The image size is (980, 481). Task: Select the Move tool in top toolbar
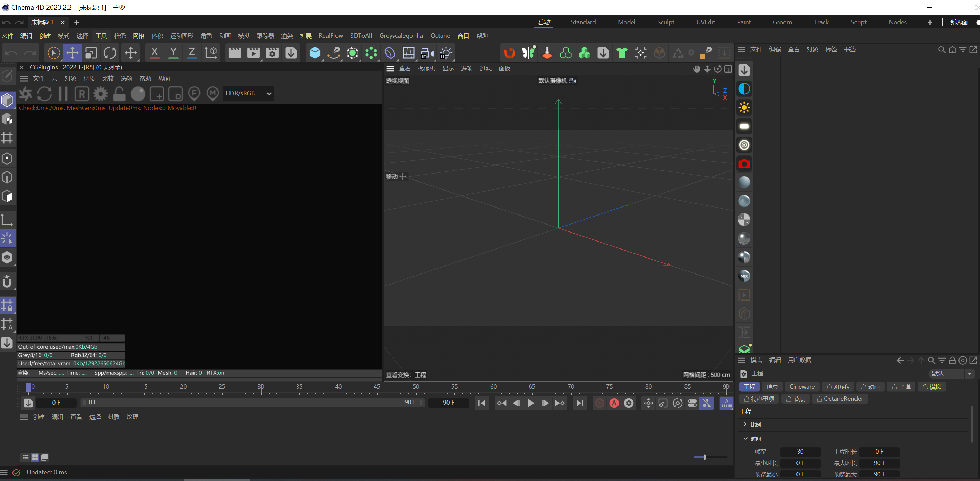(72, 52)
